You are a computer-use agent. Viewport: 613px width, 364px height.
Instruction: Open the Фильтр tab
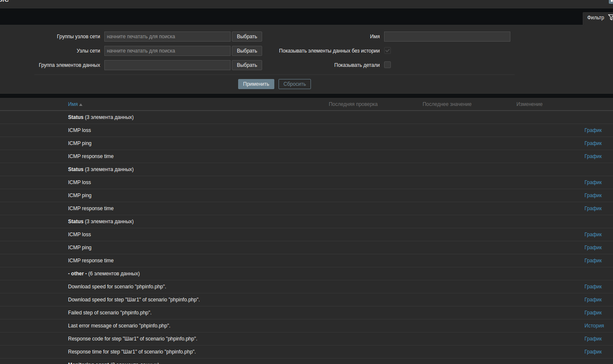[595, 18]
